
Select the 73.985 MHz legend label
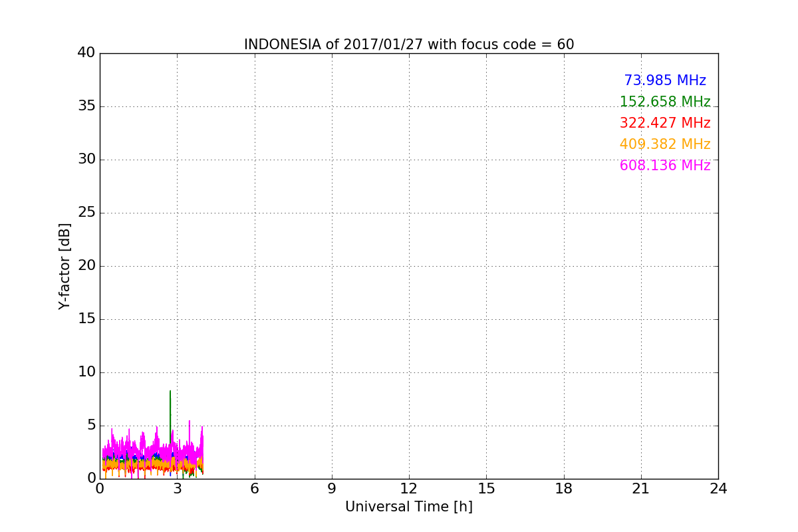pyautogui.click(x=665, y=80)
